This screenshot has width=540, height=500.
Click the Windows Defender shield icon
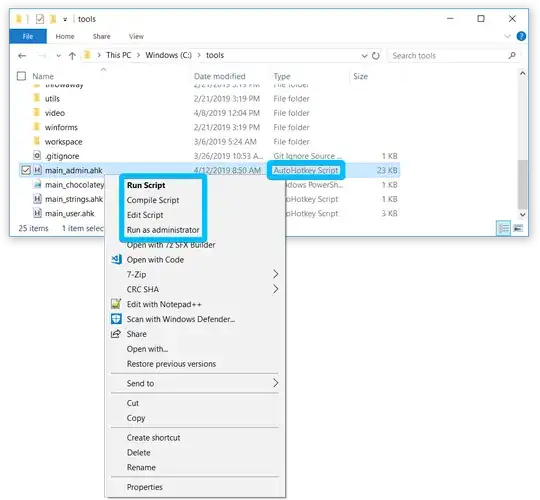click(116, 319)
